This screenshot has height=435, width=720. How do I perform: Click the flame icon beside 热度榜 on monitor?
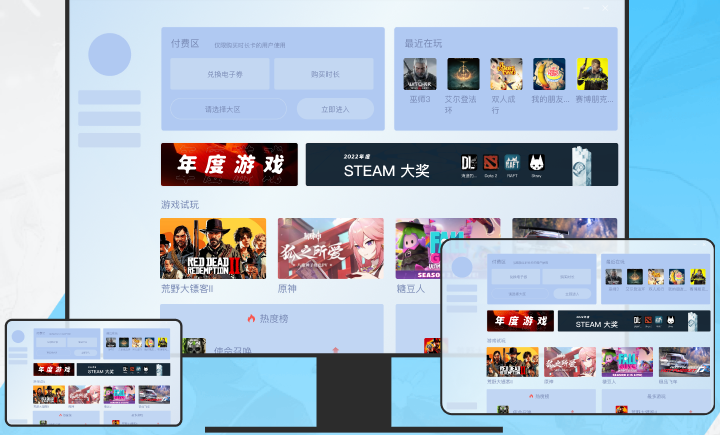(251, 318)
